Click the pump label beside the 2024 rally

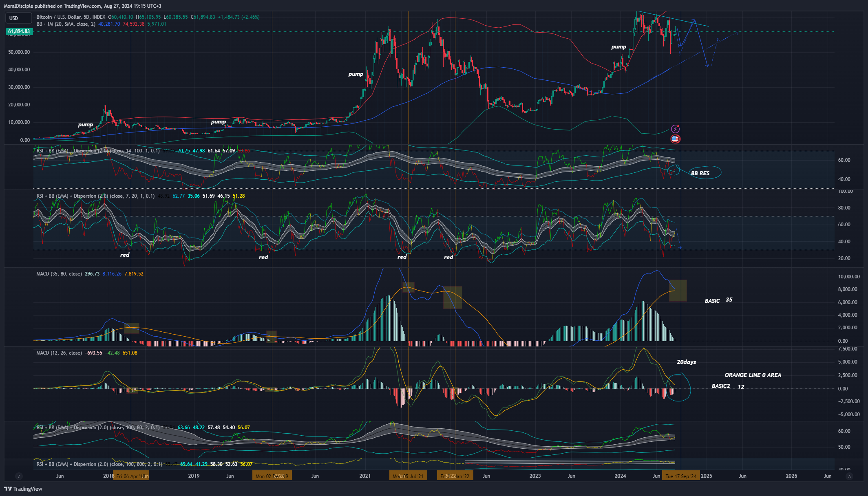(x=618, y=47)
